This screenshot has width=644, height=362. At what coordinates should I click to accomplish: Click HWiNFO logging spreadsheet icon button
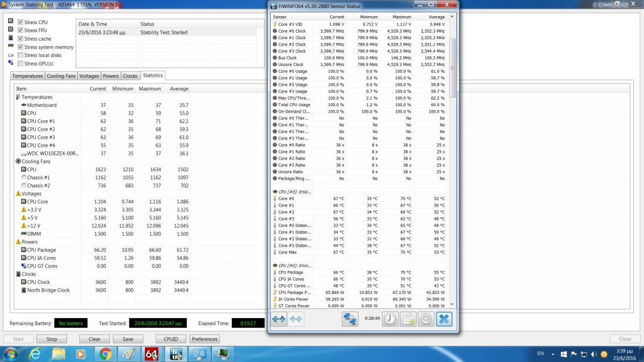(x=408, y=319)
